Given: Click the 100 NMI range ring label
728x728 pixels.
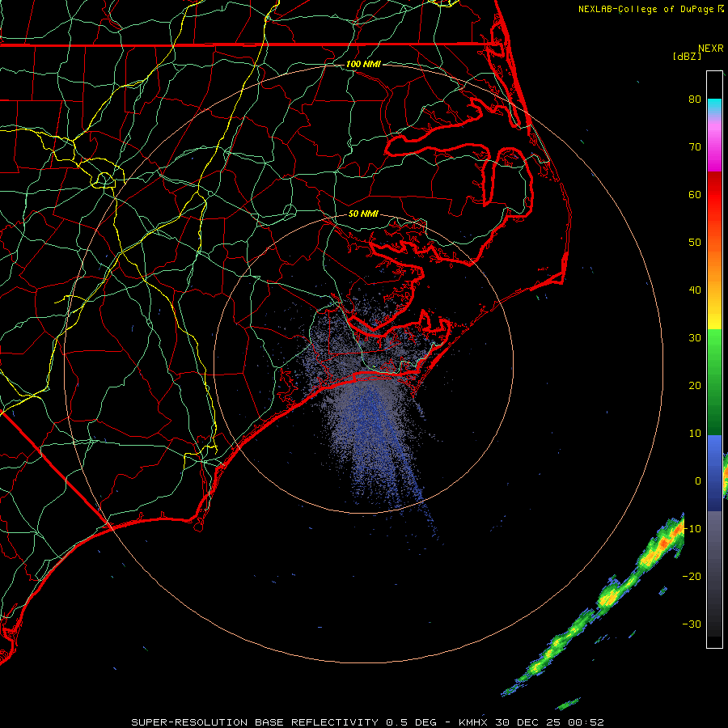Looking at the screenshot, I should pos(363,64).
